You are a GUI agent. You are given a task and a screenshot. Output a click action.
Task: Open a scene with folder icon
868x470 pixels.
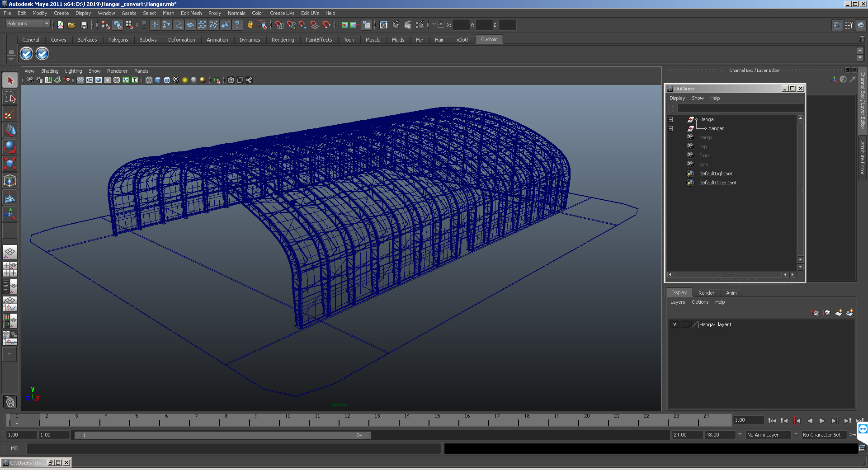[x=71, y=25]
